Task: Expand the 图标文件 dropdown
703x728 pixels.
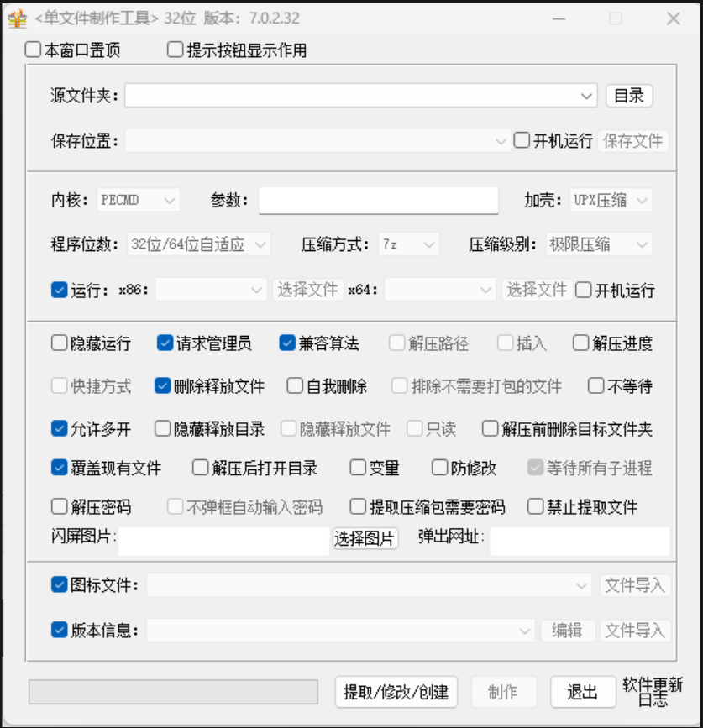Action: [370, 585]
